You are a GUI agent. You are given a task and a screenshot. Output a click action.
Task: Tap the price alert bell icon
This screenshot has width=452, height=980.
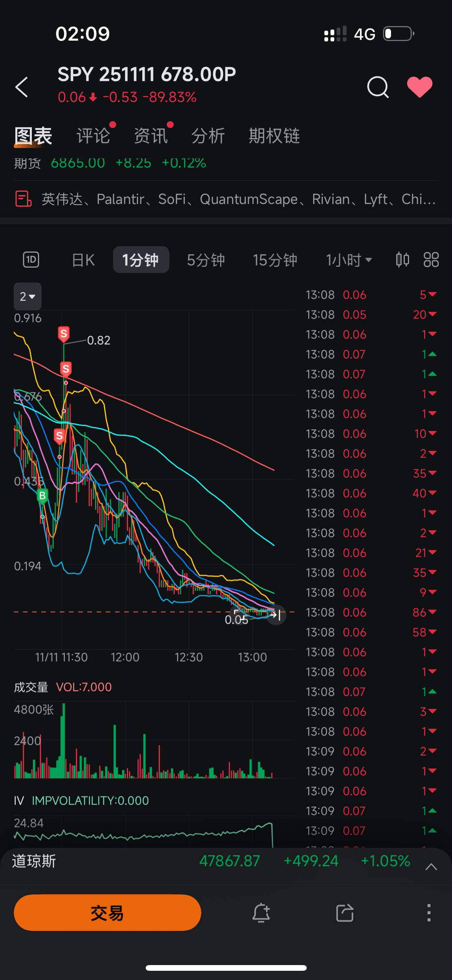[x=261, y=912]
